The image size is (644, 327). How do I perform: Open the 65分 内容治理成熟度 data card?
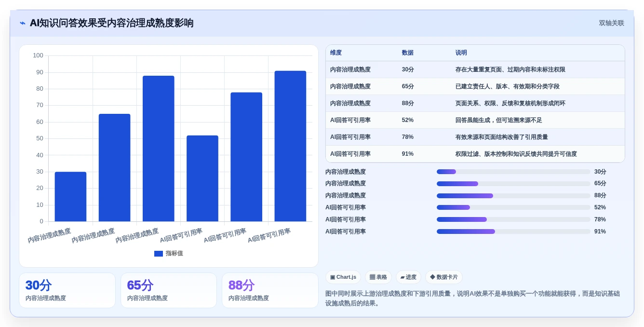coord(169,290)
